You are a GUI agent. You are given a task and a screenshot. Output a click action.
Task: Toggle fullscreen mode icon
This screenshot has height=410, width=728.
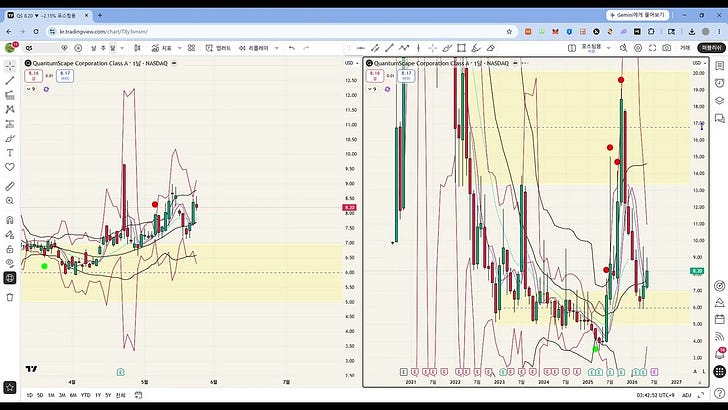point(652,48)
